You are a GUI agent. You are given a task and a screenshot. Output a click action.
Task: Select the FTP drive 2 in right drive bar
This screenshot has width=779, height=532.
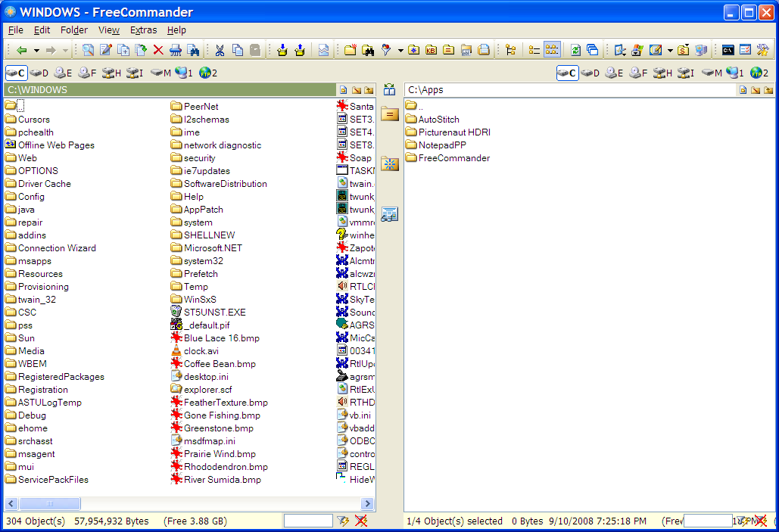(x=759, y=73)
